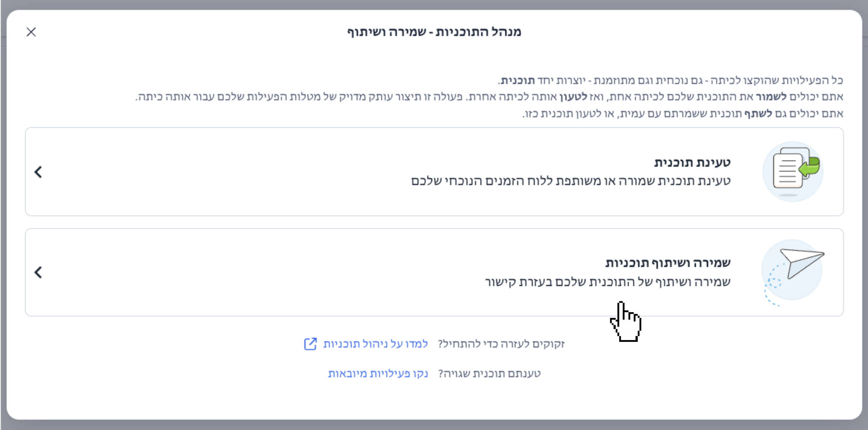This screenshot has height=430, width=868.
Task: Click the text זקוקים לעזרה כדי להתחיל
Action: click(501, 344)
